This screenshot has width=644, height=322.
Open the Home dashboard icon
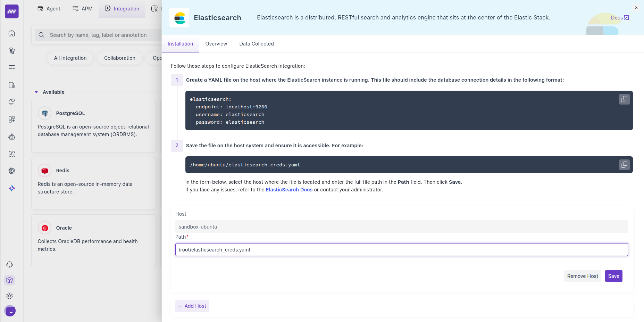click(11, 33)
